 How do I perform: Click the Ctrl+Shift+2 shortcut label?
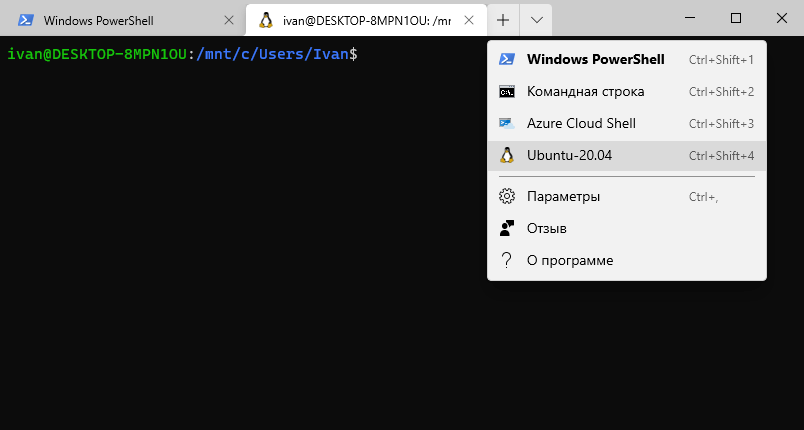point(721,92)
